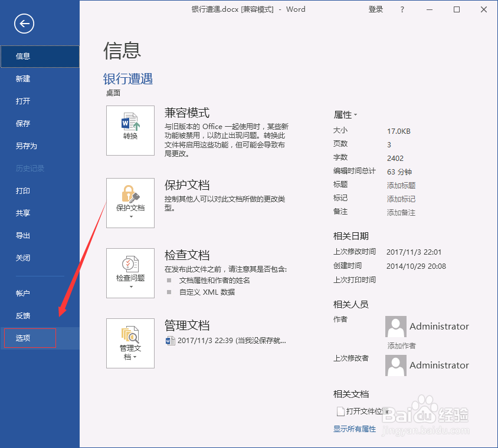498x448 pixels.
Task: Click 登录 to sign in
Action: tap(376, 9)
